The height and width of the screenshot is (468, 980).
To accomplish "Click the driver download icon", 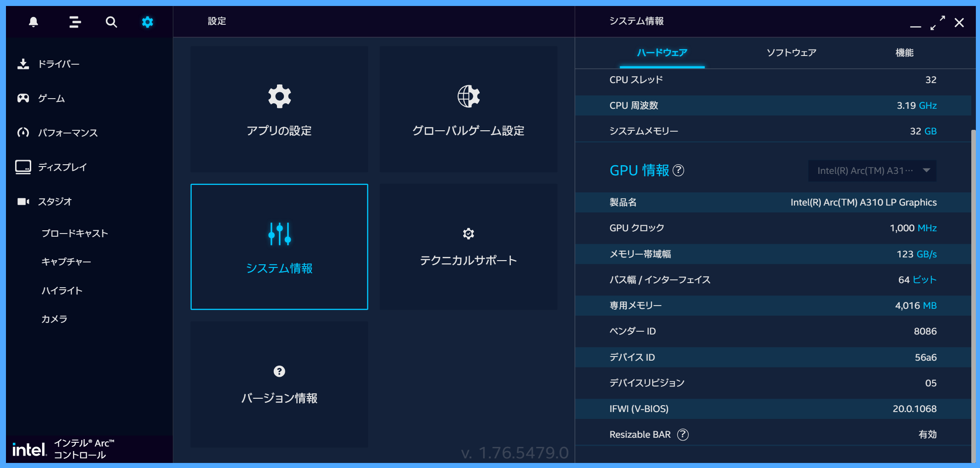I will pos(23,64).
